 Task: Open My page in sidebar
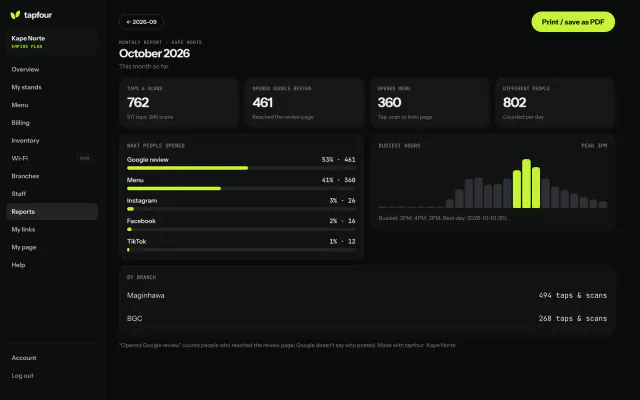[x=52, y=247]
